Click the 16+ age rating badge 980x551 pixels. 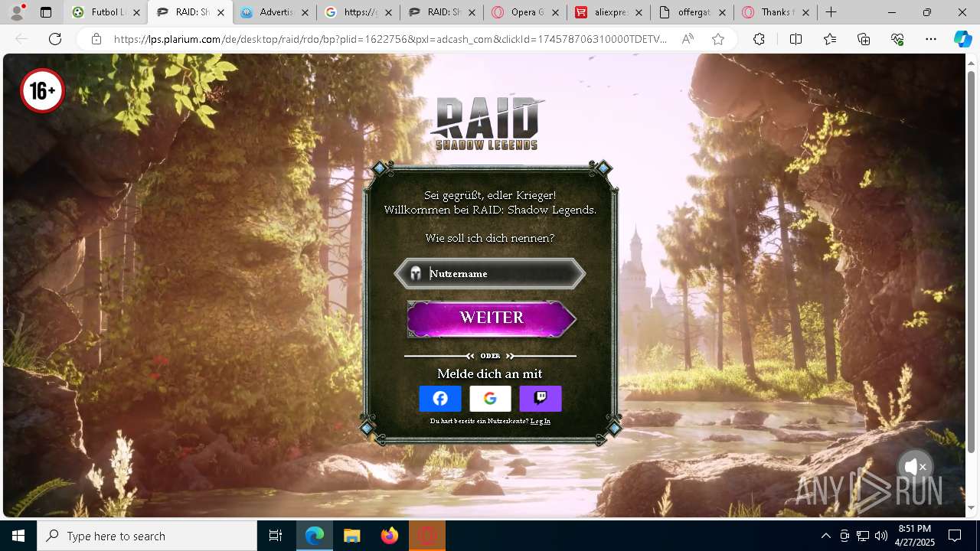coord(42,91)
